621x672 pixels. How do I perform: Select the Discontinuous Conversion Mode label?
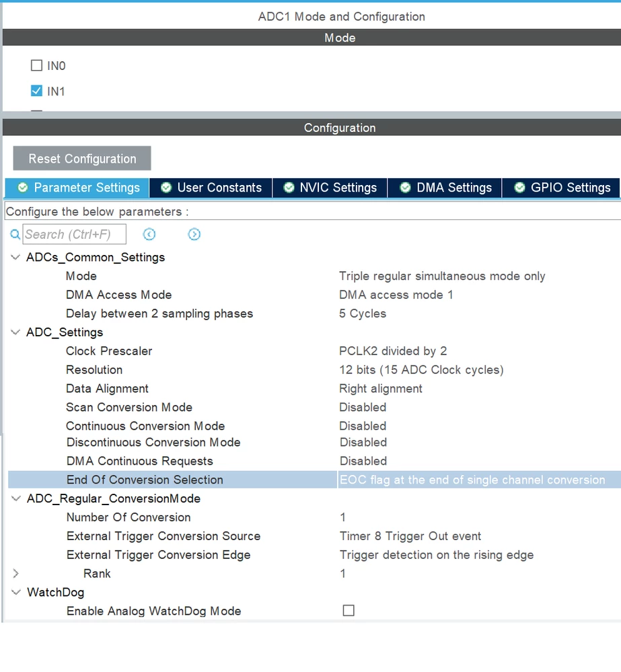tap(153, 443)
